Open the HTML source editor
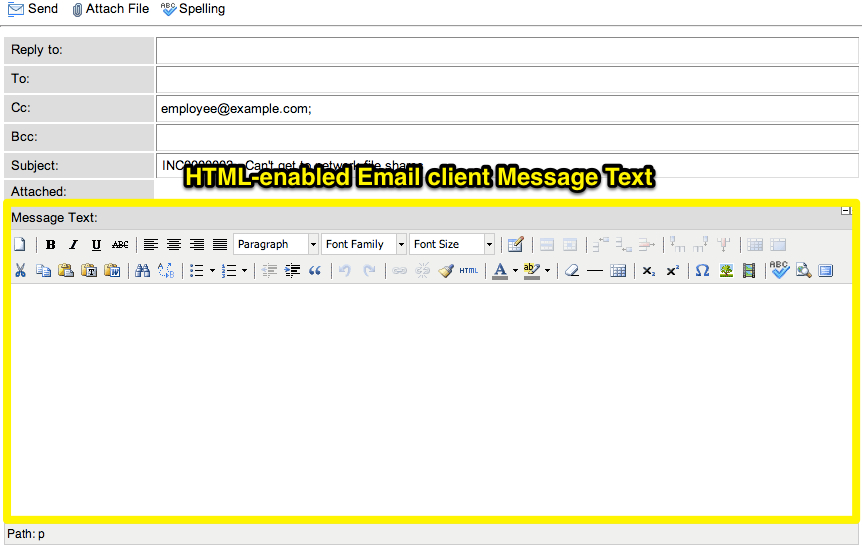This screenshot has width=862, height=547. tap(469, 271)
